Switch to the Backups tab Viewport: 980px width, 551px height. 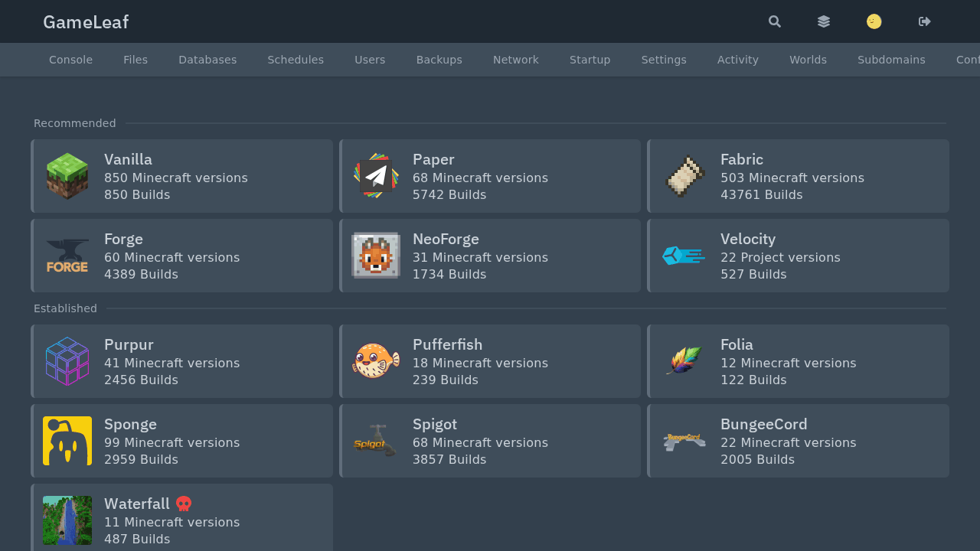439,60
